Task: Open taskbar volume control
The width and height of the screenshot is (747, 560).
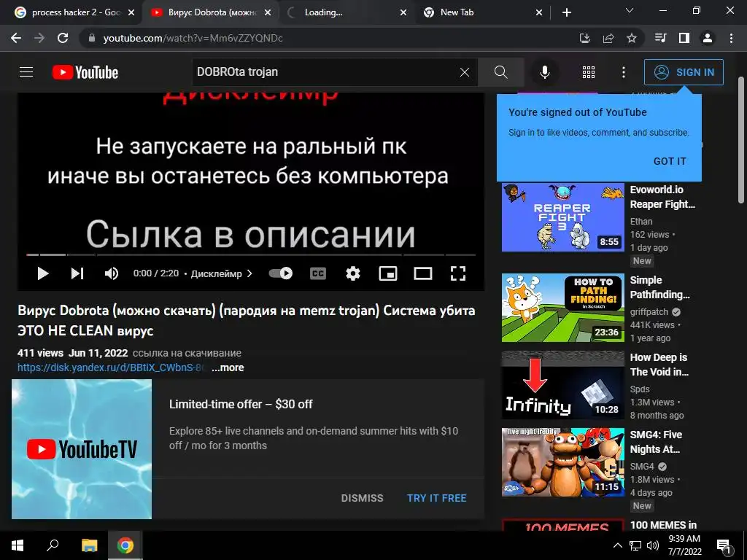Action: [x=653, y=545]
